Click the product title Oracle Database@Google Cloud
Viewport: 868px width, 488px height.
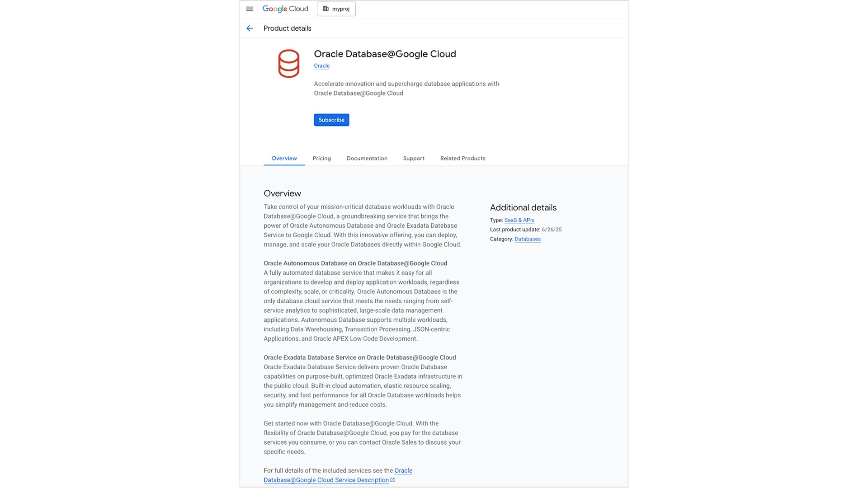pyautogui.click(x=385, y=54)
